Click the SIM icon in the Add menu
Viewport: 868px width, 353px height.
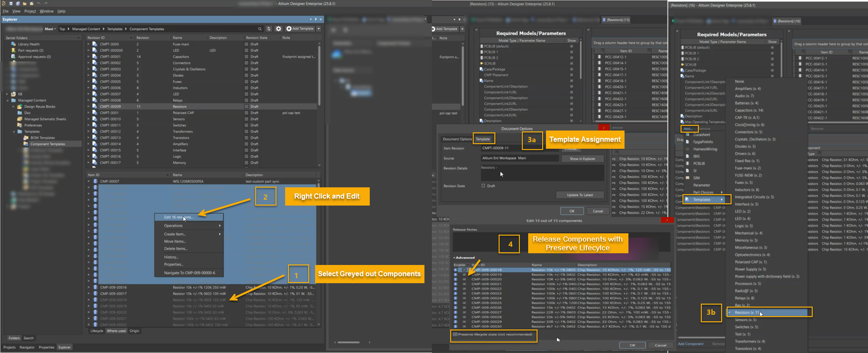click(687, 178)
